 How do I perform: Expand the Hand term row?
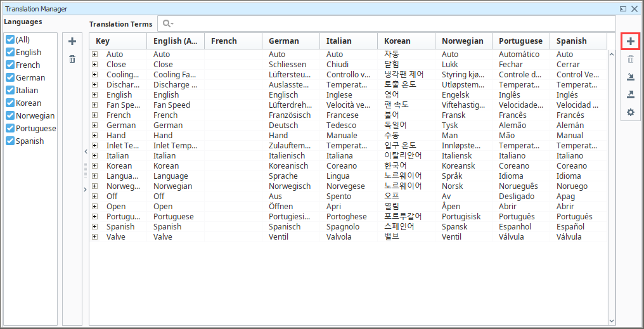(x=95, y=135)
